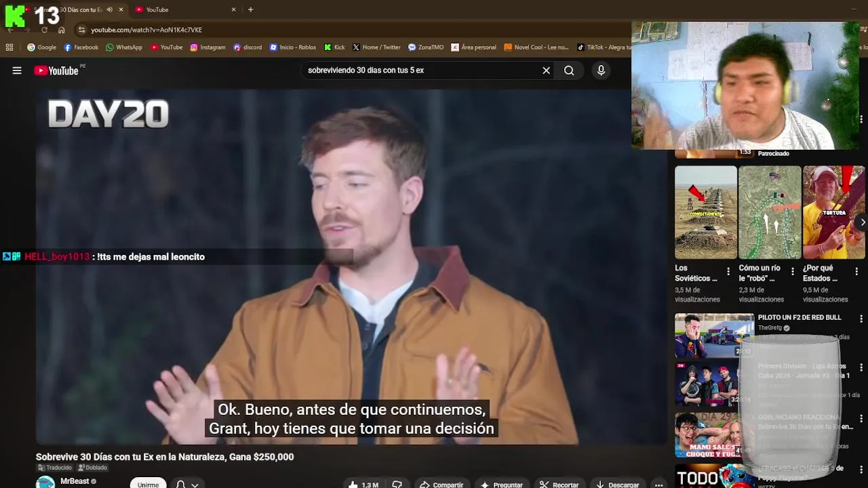Click the Preguntar button

pyautogui.click(x=502, y=485)
